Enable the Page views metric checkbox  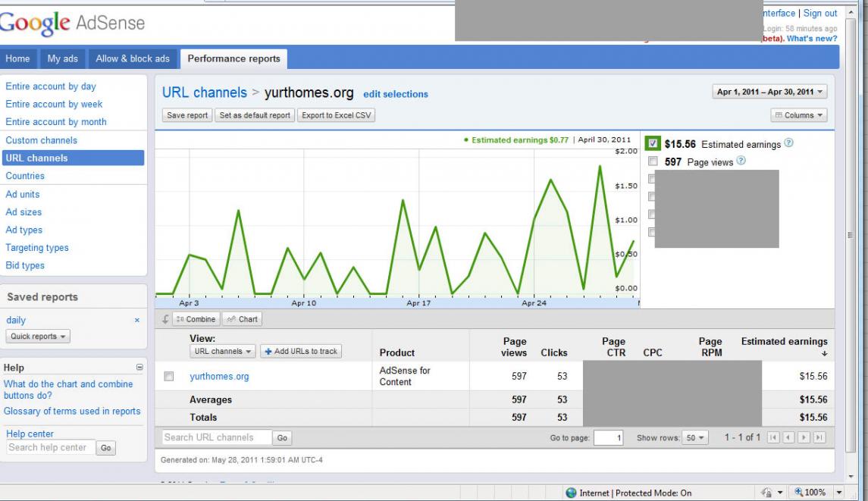click(653, 161)
